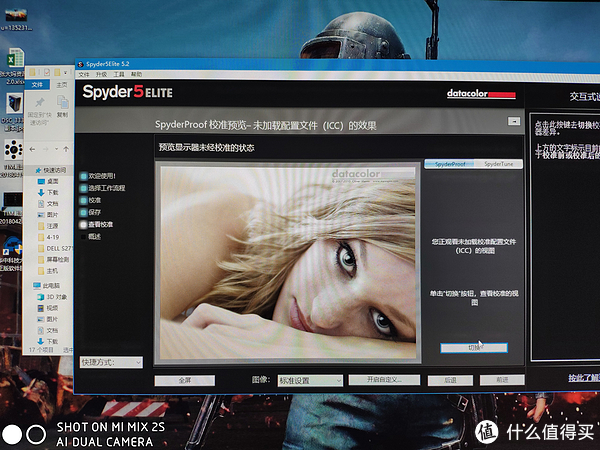
Task: Click the 后退 back button
Action: point(450,380)
